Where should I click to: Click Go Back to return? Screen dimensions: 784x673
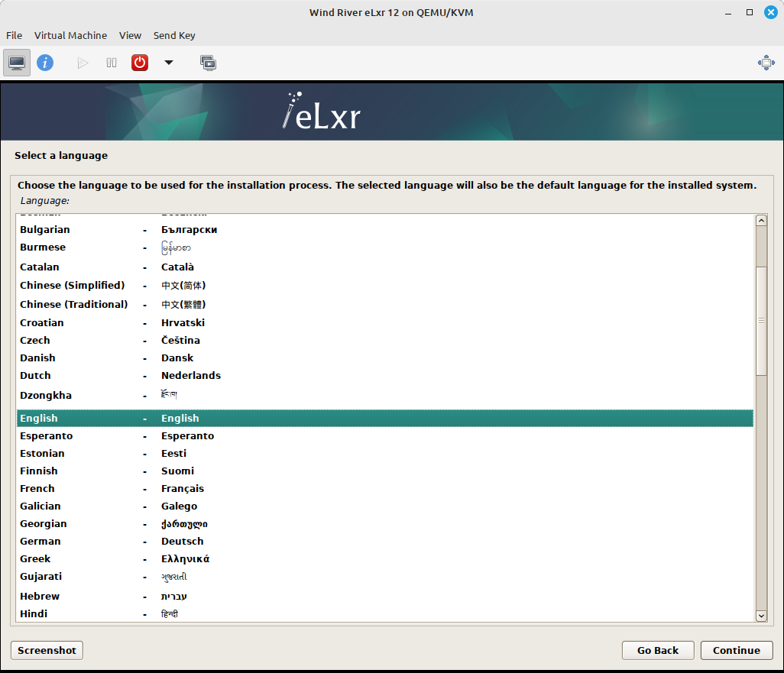(x=657, y=650)
